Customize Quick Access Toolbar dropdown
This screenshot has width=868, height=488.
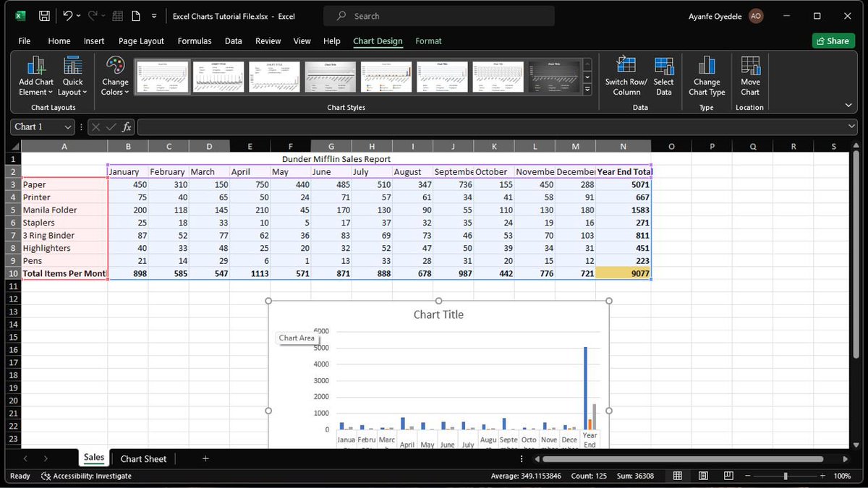coord(154,16)
